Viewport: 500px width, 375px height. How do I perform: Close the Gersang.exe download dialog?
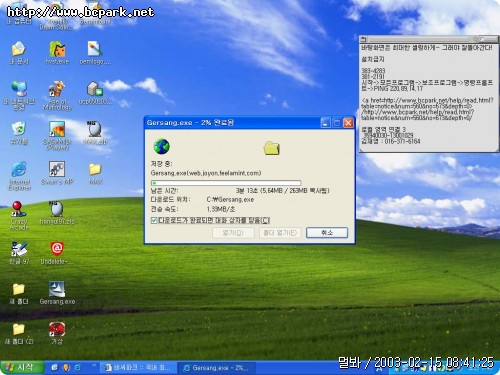[348, 123]
